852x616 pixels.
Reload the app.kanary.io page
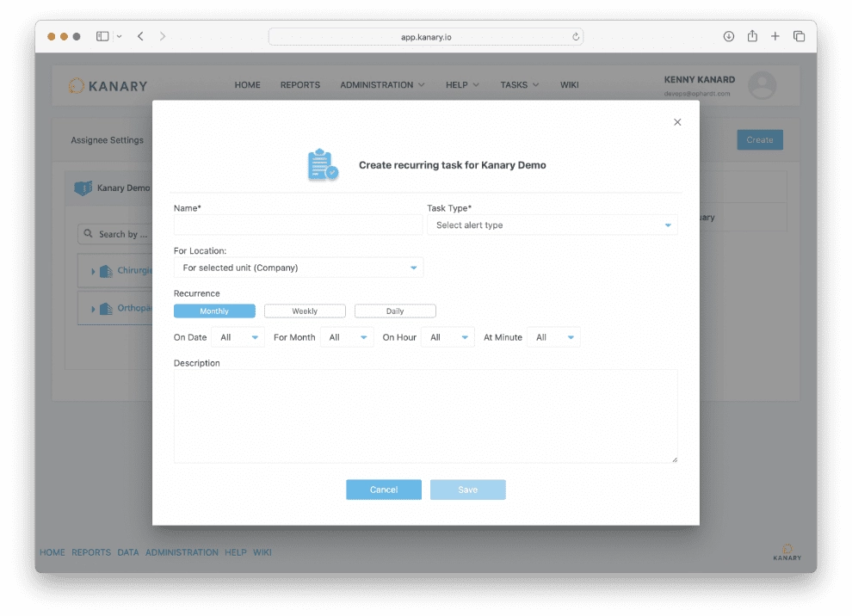point(576,37)
